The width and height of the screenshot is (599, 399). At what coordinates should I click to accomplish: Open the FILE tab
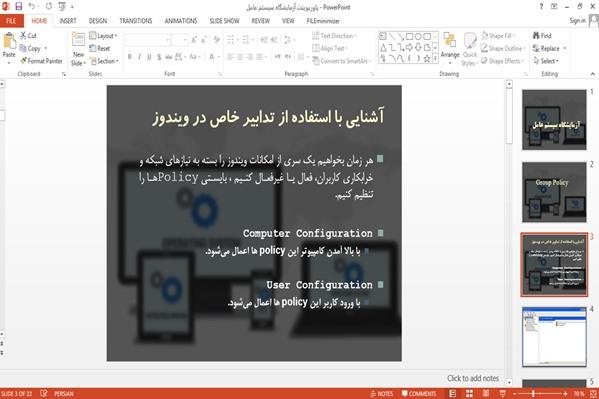click(11, 21)
